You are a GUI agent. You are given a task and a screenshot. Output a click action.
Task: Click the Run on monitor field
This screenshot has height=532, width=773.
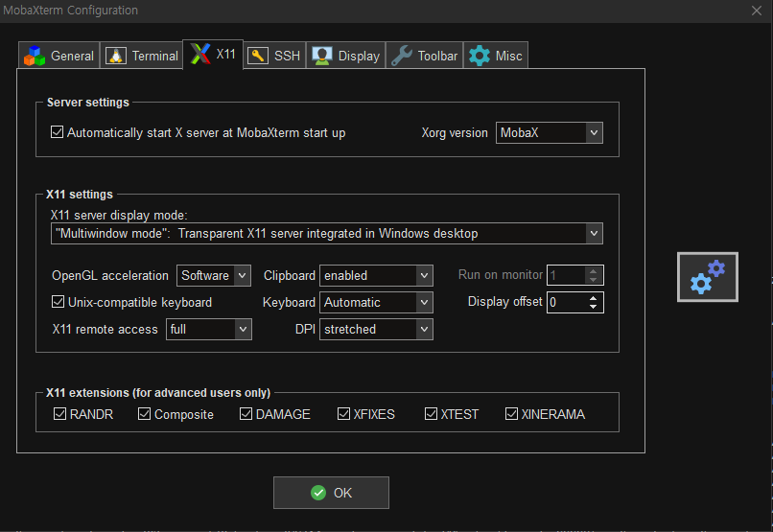566,275
